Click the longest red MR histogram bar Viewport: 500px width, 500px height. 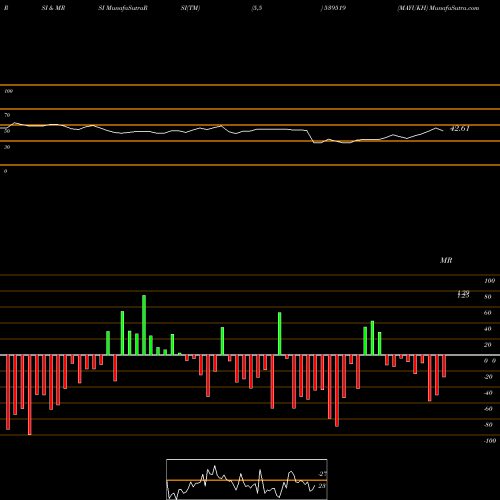click(x=30, y=395)
